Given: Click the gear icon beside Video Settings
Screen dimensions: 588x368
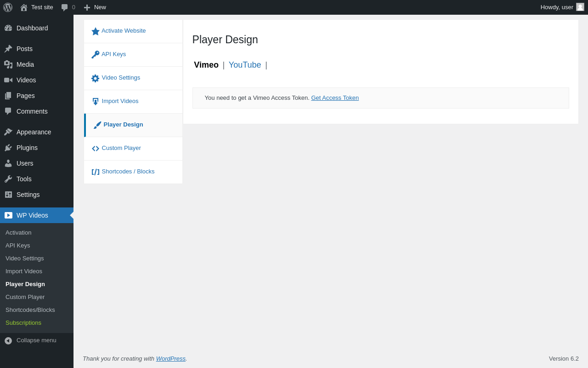Looking at the screenshot, I should 96,78.
